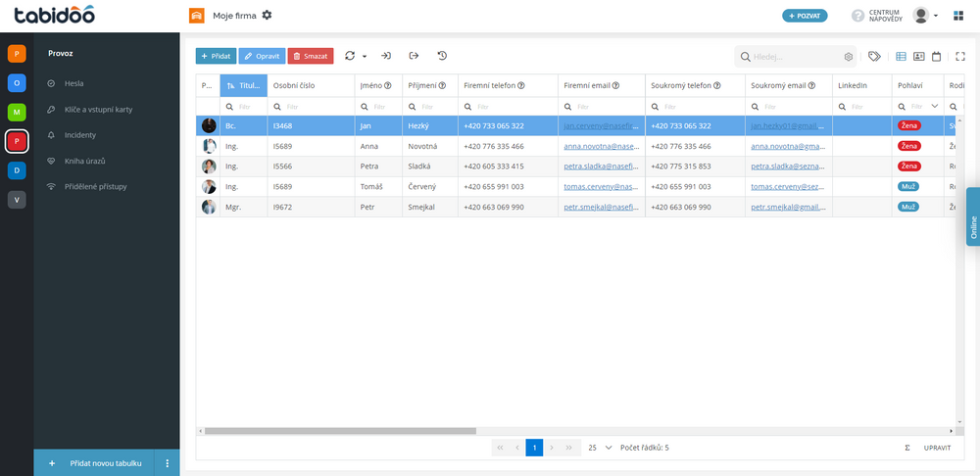Click the Opravit button

click(x=262, y=56)
